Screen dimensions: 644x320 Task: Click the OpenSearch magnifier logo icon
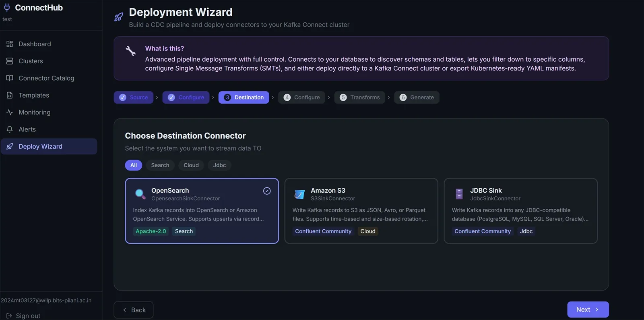click(140, 194)
